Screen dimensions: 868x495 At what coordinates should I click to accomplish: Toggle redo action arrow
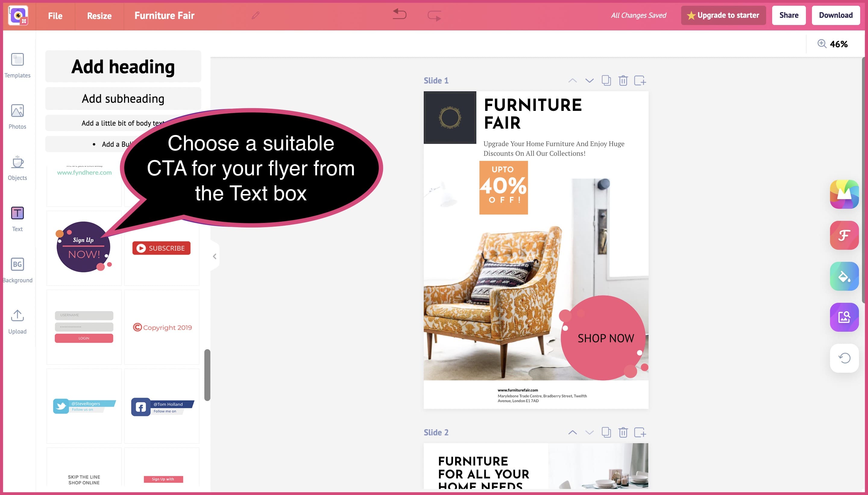pyautogui.click(x=434, y=15)
